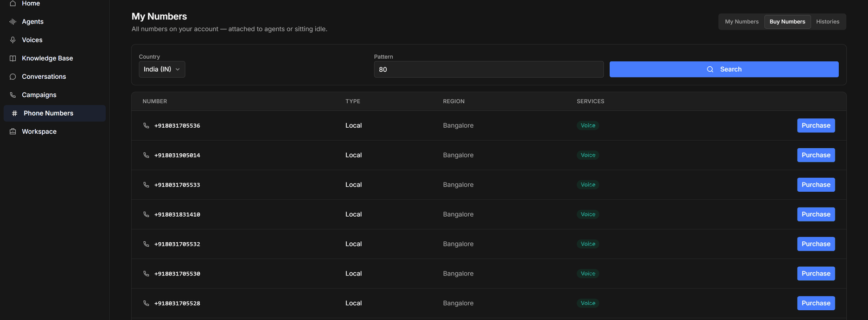Image resolution: width=868 pixels, height=320 pixels.
Task: Click Local type in +918031705530 row
Action: [x=354, y=273]
